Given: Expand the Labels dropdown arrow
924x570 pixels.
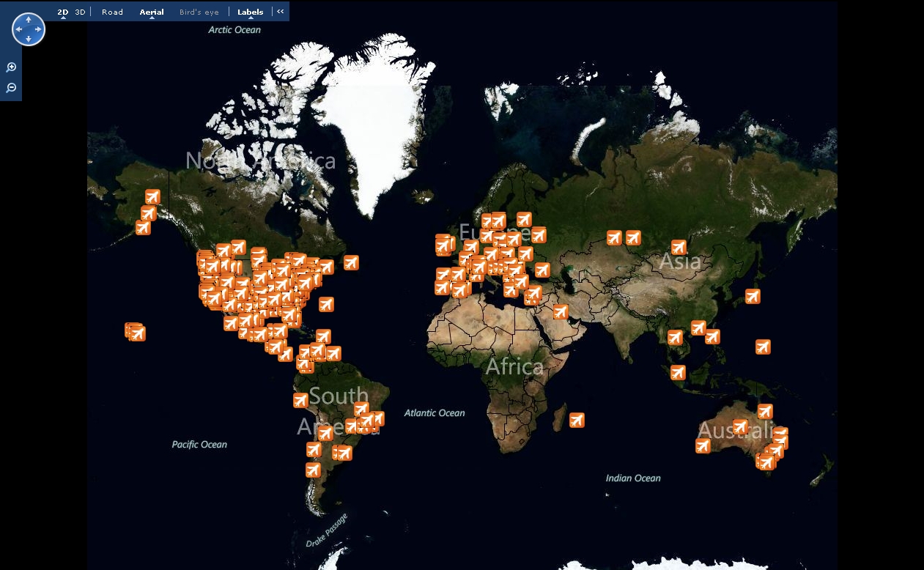Looking at the screenshot, I should (249, 18).
